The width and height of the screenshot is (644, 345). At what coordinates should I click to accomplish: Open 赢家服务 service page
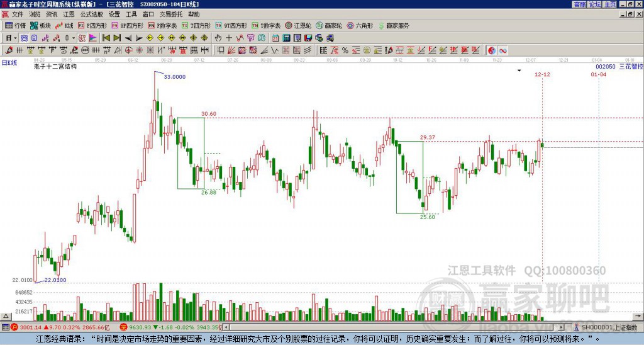tap(394, 25)
